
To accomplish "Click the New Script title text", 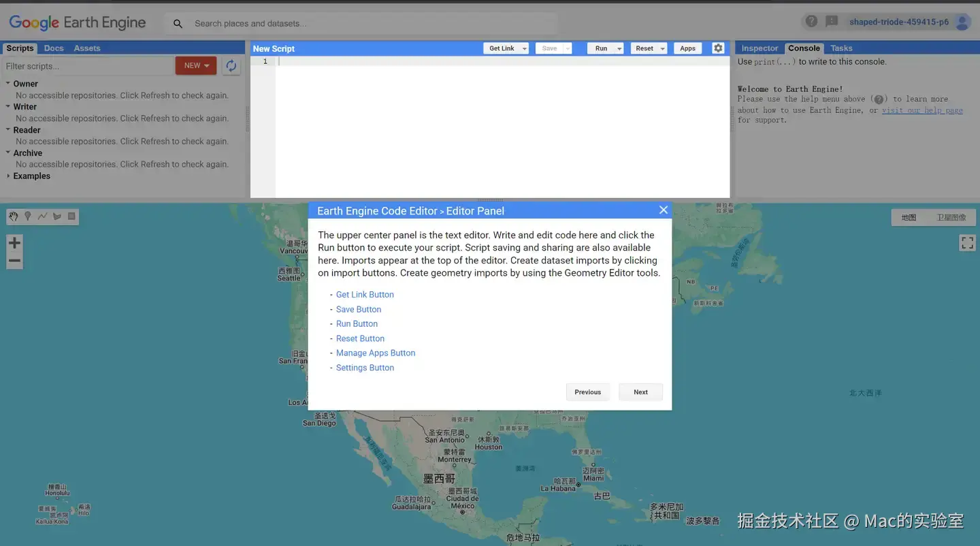I will (x=274, y=48).
